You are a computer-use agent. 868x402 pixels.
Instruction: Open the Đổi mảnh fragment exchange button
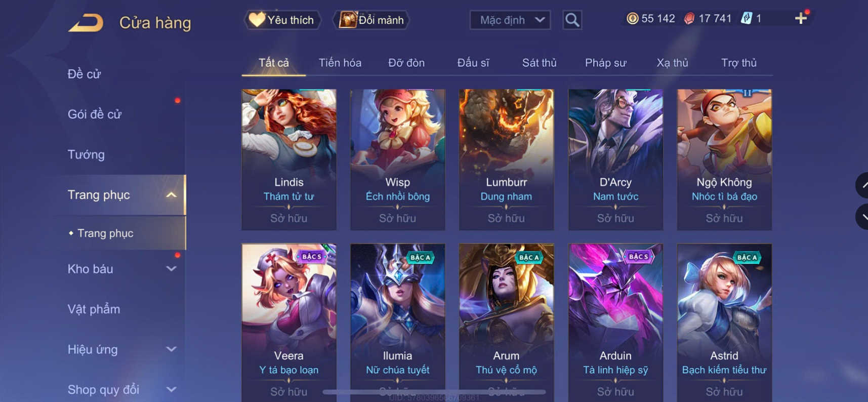click(x=371, y=20)
